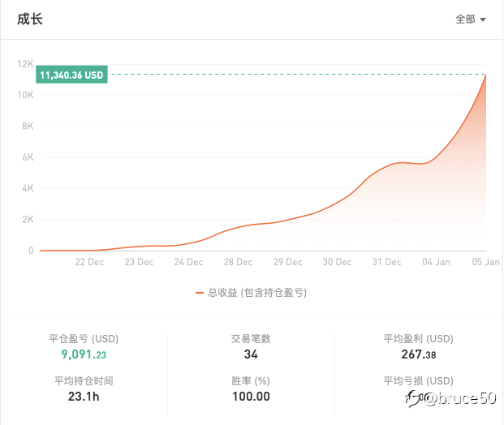Select the 24 Dec axis label
Screen dimensions: 504x425
point(188,262)
